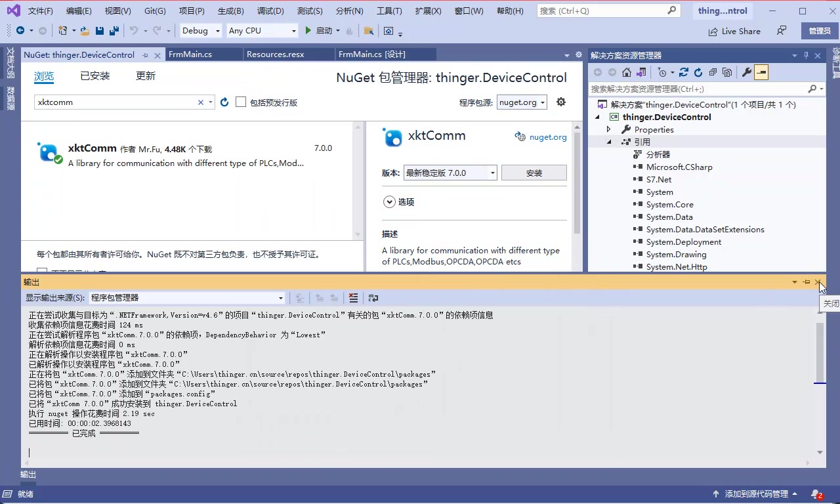Select the xktComm package in results list
This screenshot has width=840, height=504.
click(187, 155)
